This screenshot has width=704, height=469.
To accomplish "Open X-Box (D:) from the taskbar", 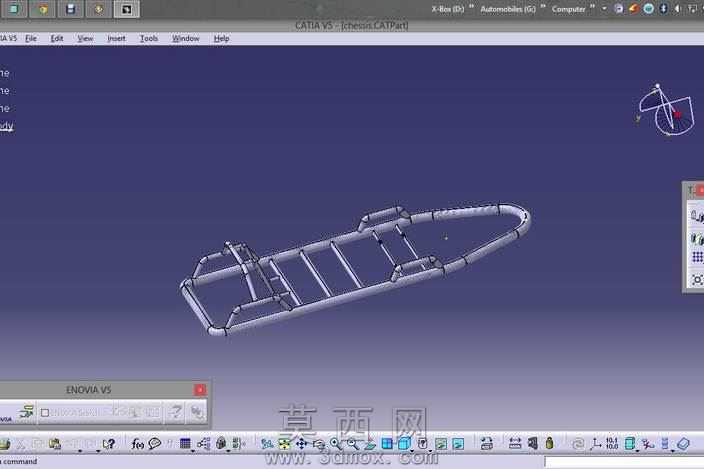I will point(447,9).
